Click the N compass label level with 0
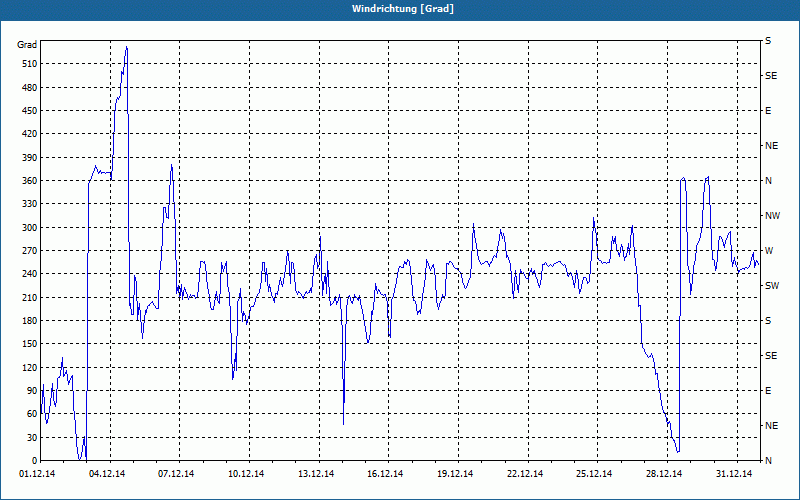 (769, 461)
